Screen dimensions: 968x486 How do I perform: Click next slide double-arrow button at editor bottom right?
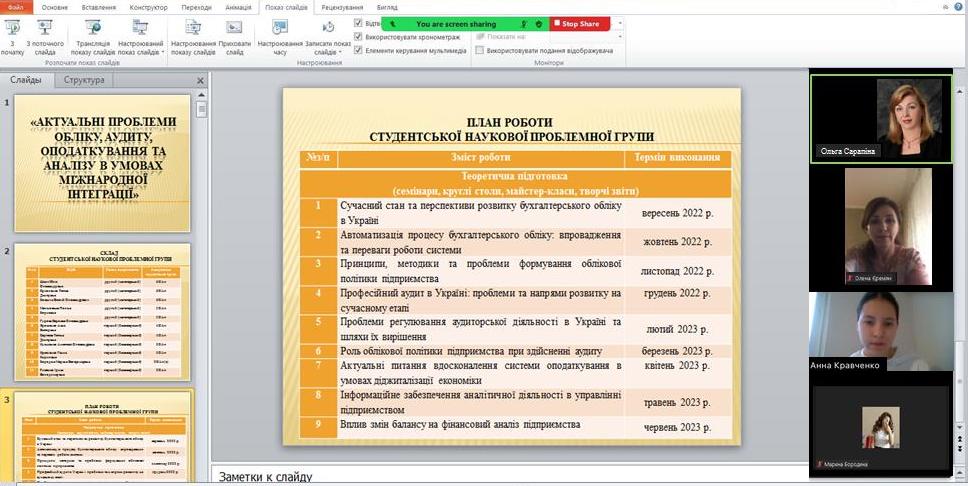click(959, 449)
